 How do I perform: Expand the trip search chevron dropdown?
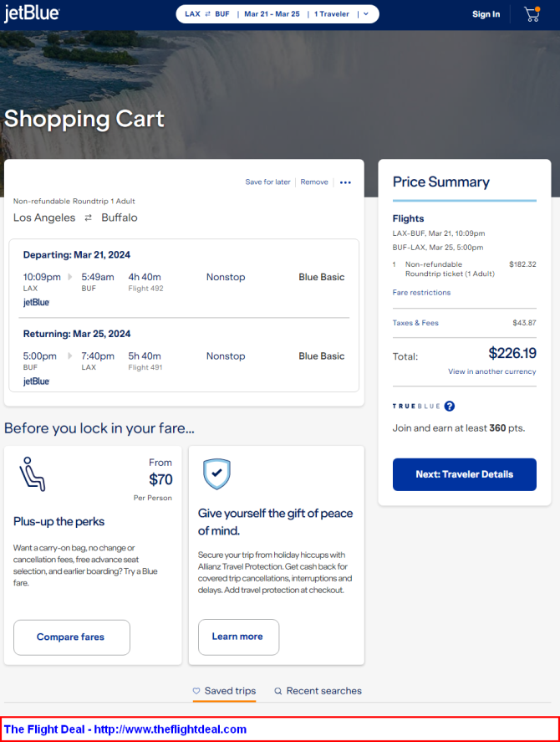pos(365,14)
